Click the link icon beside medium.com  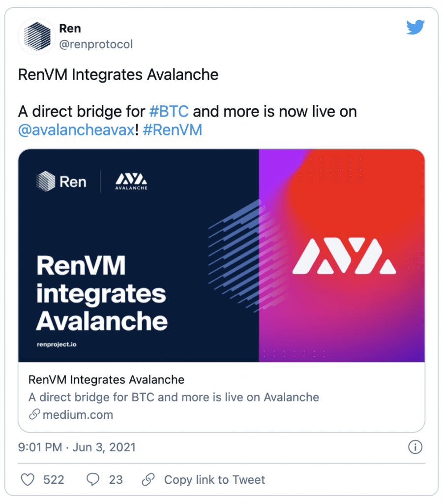click(34, 414)
